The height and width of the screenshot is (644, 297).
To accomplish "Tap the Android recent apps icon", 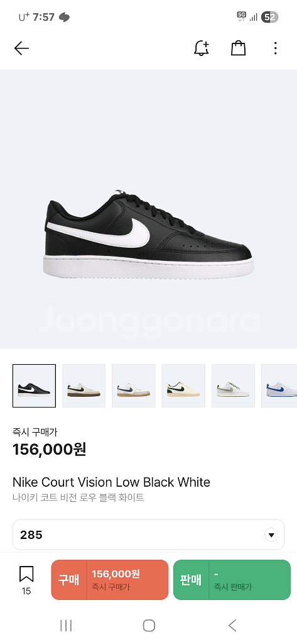I will pos(66,626).
